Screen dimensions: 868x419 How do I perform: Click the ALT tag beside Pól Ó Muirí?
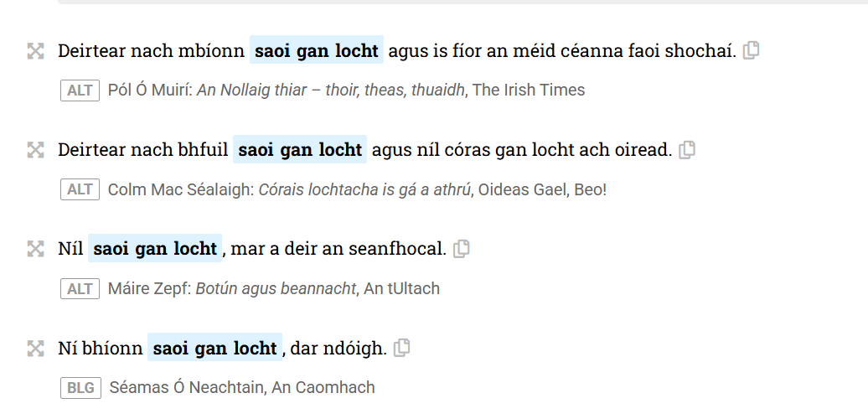[80, 90]
